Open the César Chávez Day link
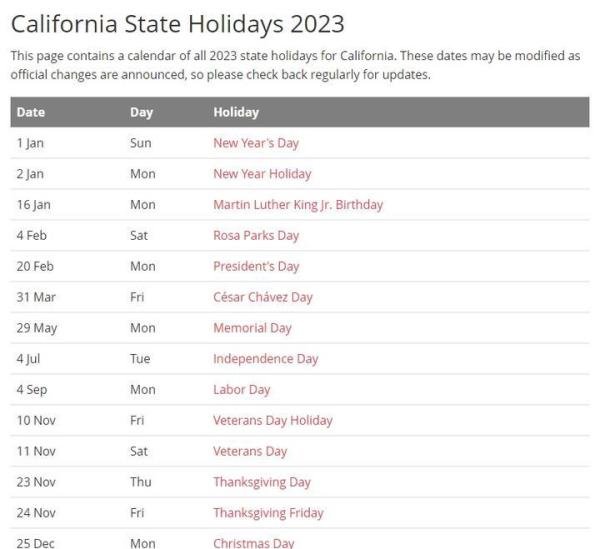Screen dimensions: 600x549 pyautogui.click(x=263, y=297)
